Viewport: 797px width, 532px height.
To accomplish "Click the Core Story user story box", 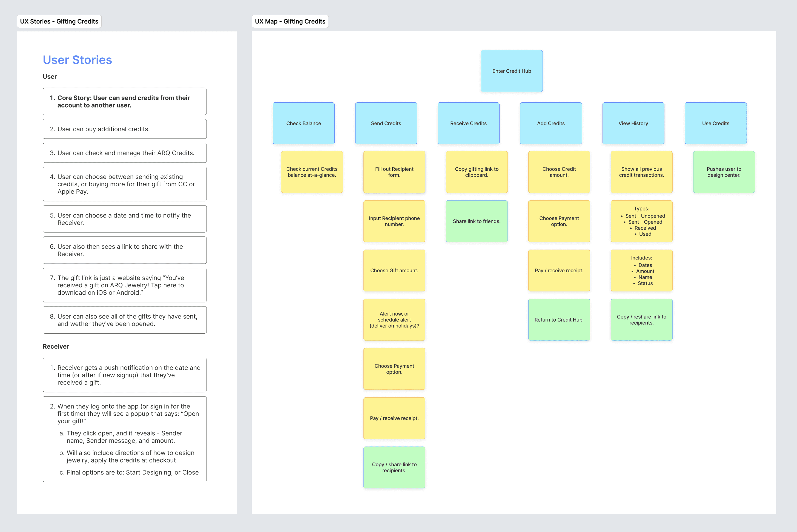I will tap(125, 102).
